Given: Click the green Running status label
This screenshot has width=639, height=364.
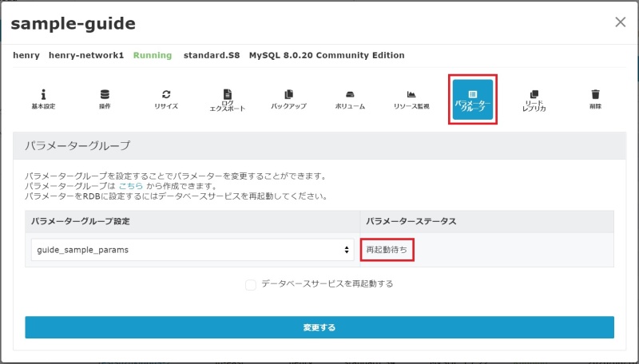Looking at the screenshot, I should [x=152, y=55].
